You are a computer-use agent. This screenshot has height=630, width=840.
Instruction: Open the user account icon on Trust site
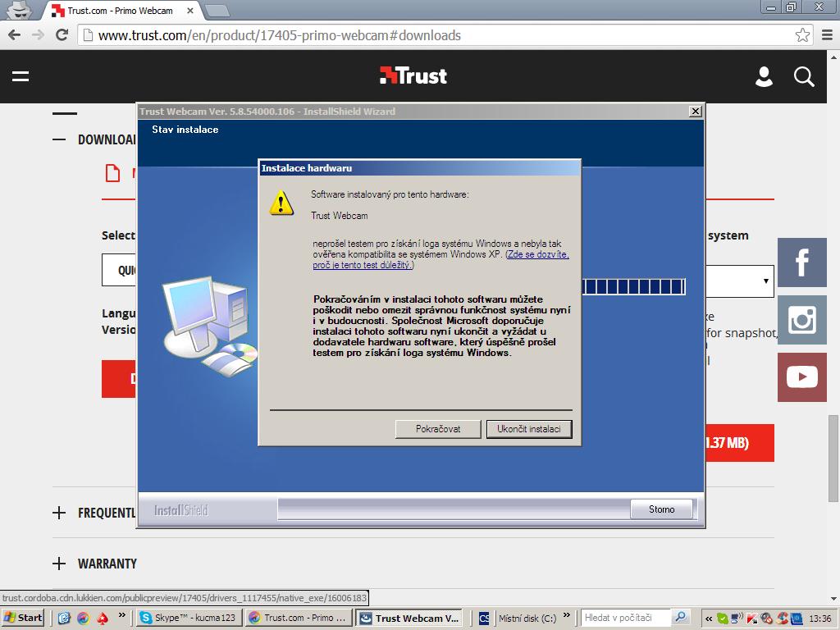(764, 76)
